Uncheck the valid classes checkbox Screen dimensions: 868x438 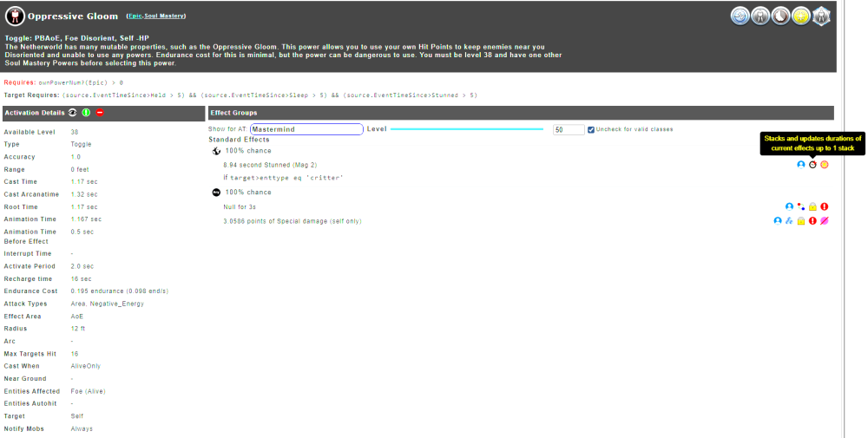(x=591, y=129)
